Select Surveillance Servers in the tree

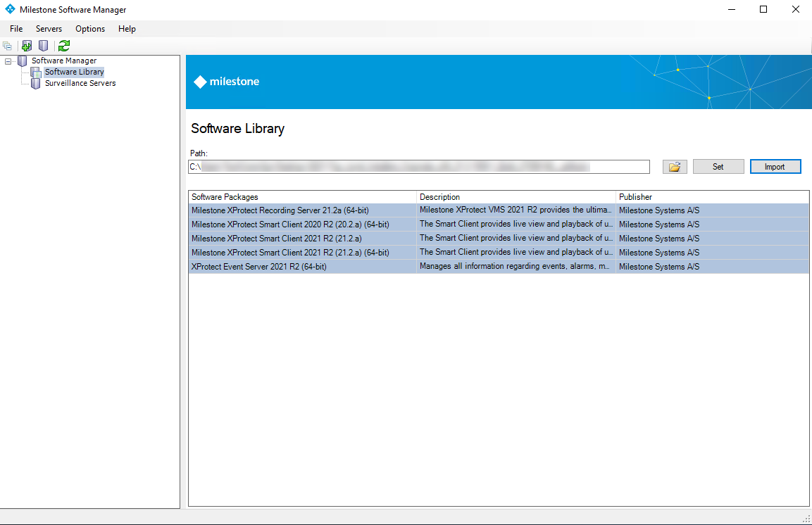[x=80, y=83]
